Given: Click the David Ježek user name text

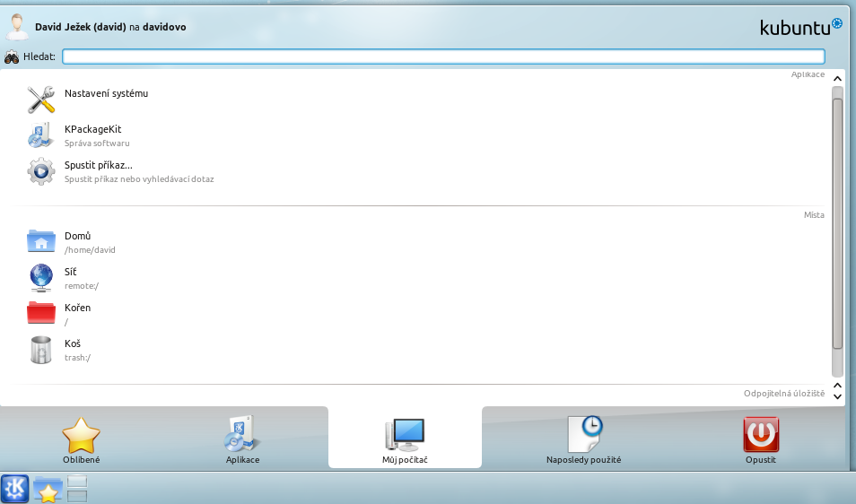Looking at the screenshot, I should tap(80, 27).
